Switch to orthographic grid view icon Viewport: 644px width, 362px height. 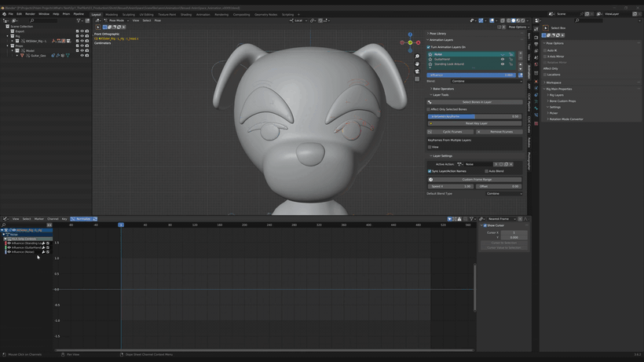418,79
